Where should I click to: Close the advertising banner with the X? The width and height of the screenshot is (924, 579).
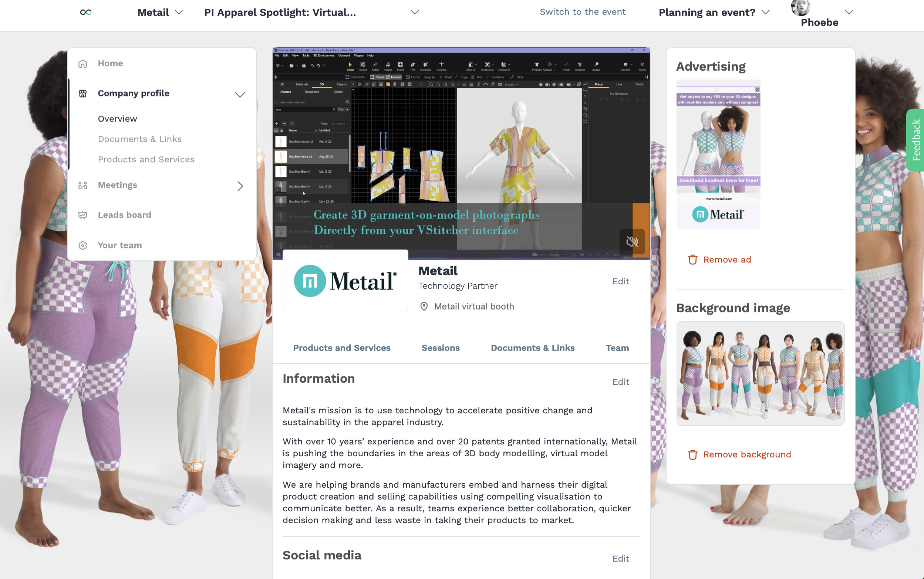pos(757,89)
